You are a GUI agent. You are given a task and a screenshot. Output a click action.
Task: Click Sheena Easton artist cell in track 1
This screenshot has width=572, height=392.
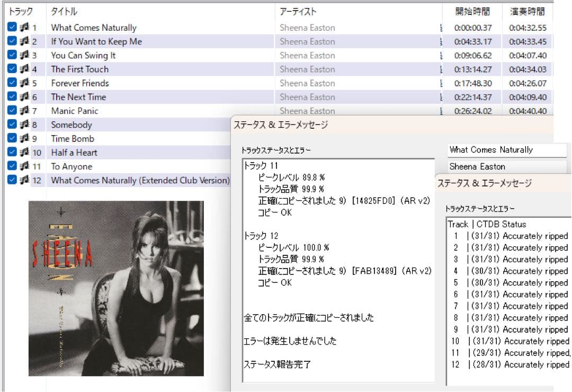(307, 28)
